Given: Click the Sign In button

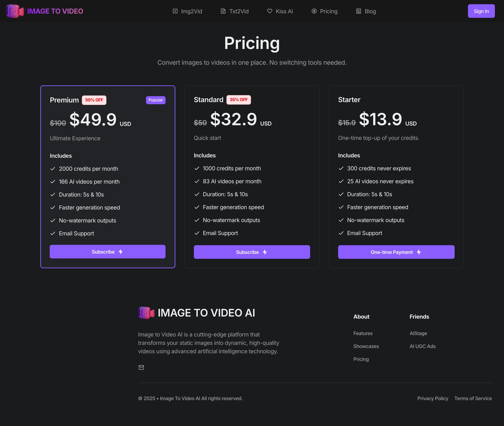Looking at the screenshot, I should (481, 11).
